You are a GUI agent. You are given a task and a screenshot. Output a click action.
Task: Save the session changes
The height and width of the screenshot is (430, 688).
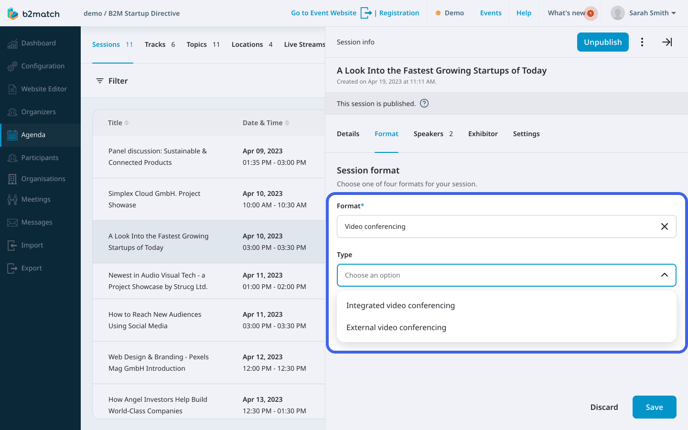[654, 407]
